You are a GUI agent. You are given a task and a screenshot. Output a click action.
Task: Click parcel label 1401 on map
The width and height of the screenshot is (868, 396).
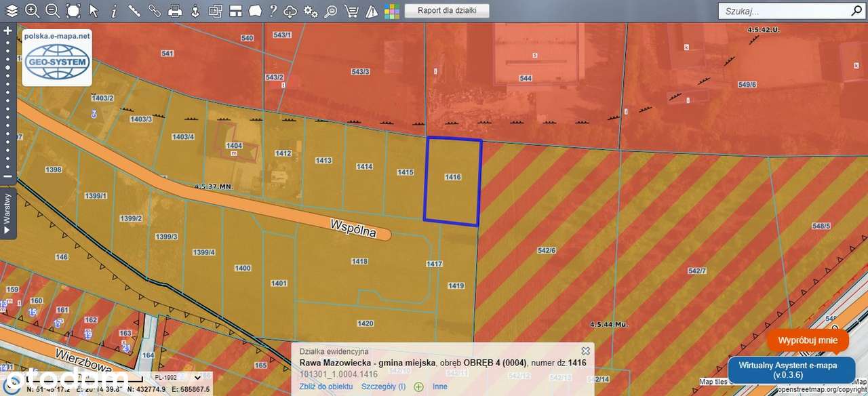[x=279, y=283]
